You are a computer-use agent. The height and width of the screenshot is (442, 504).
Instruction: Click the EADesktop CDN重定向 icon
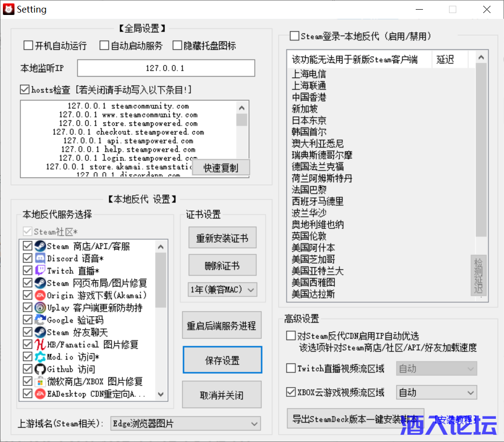(x=40, y=393)
